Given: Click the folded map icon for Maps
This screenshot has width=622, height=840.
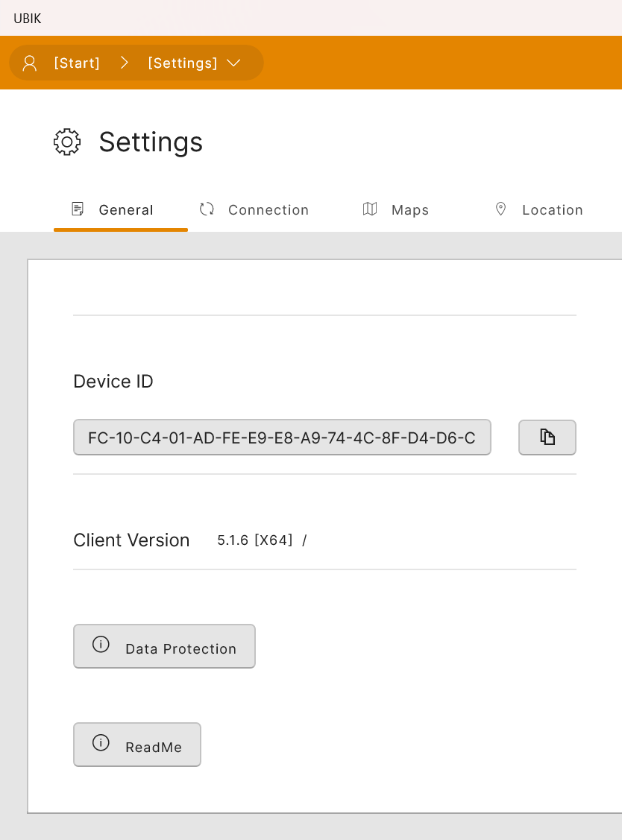Looking at the screenshot, I should [370, 209].
